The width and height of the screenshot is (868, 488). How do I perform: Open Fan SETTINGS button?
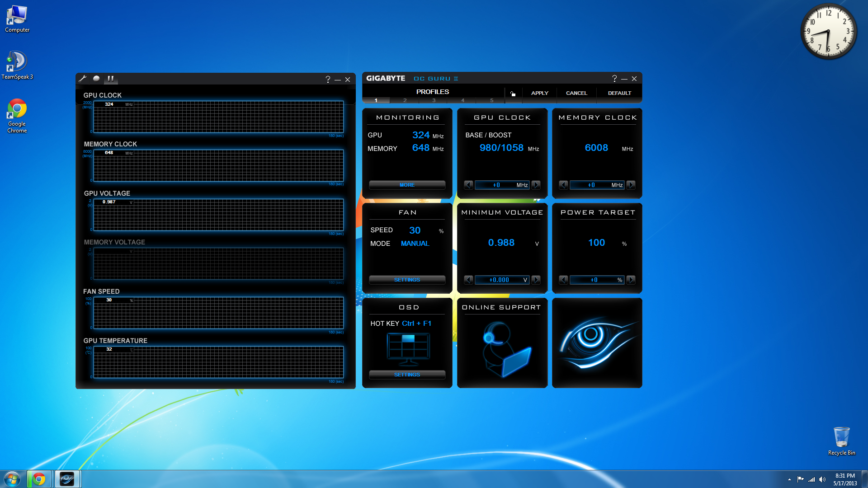[x=407, y=280]
